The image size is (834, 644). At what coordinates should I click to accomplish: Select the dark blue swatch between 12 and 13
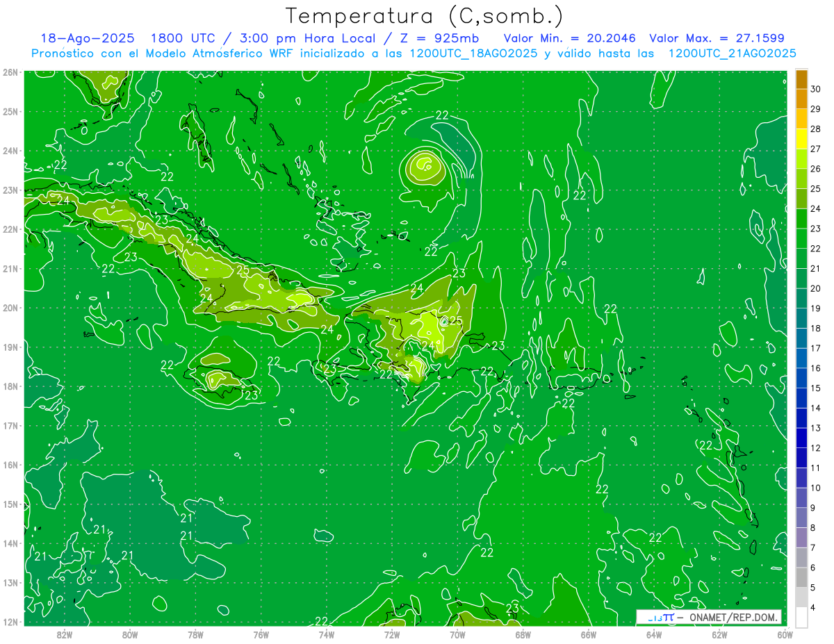[801, 438]
